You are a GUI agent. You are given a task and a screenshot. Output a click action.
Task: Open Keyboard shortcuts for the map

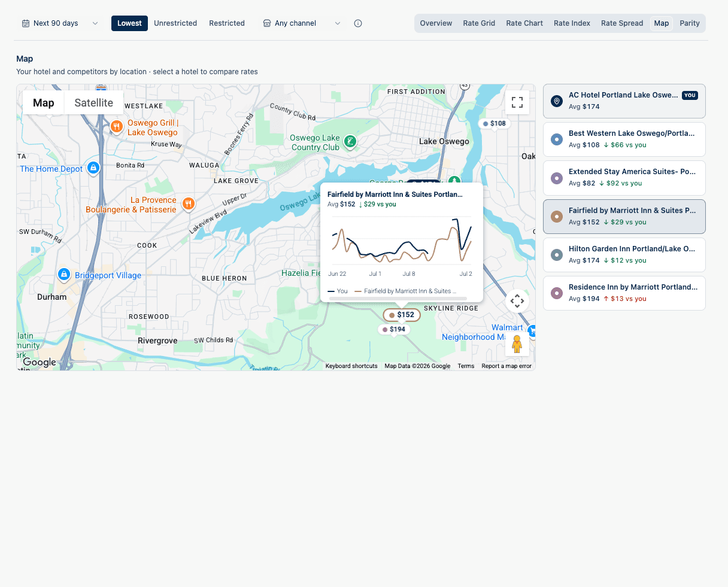tap(351, 366)
